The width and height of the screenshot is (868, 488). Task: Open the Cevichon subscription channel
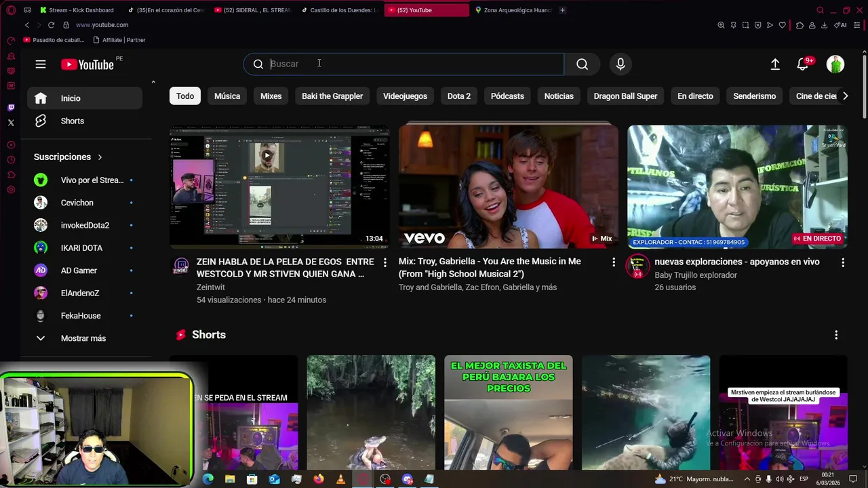[x=85, y=203]
